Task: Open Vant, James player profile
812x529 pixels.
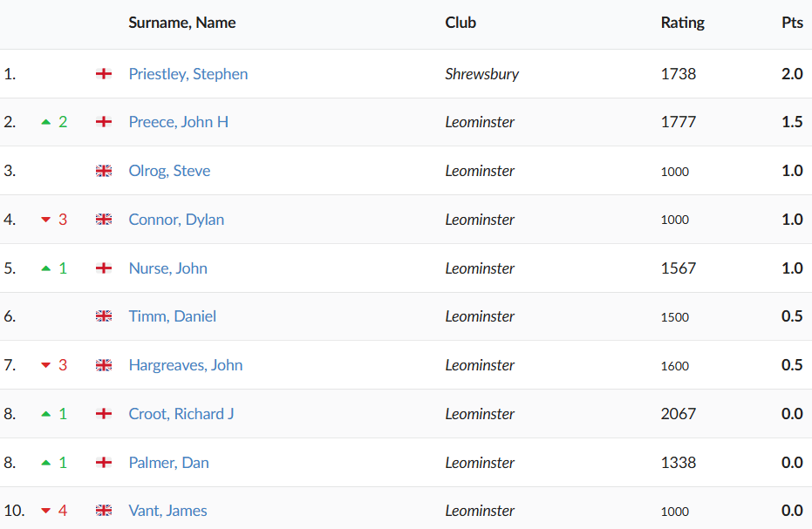Action: coord(167,511)
